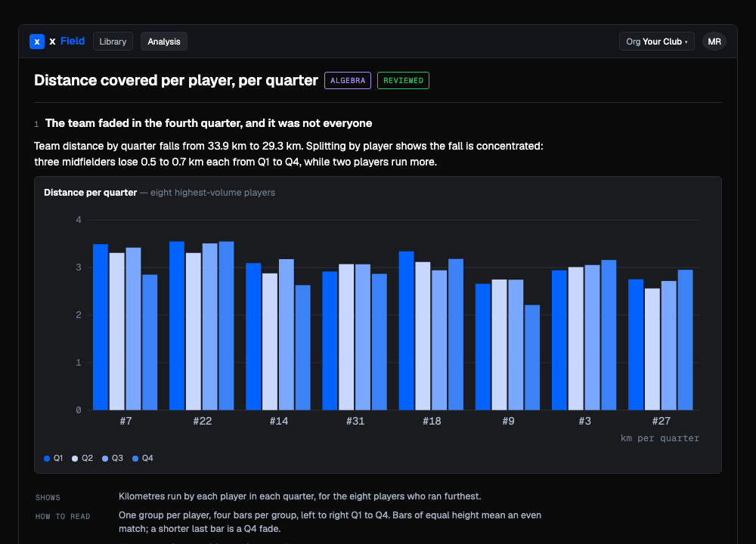Select player #7 Q4 bar
Viewport: 756px width, 544px height.
click(x=150, y=342)
